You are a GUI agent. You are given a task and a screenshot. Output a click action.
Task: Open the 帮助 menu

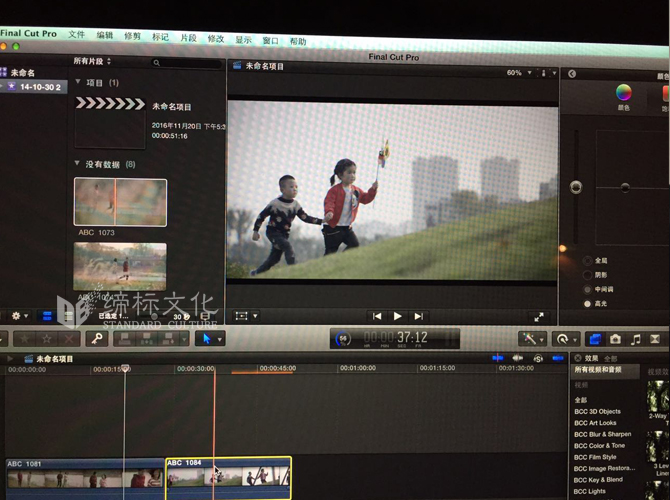tap(298, 41)
